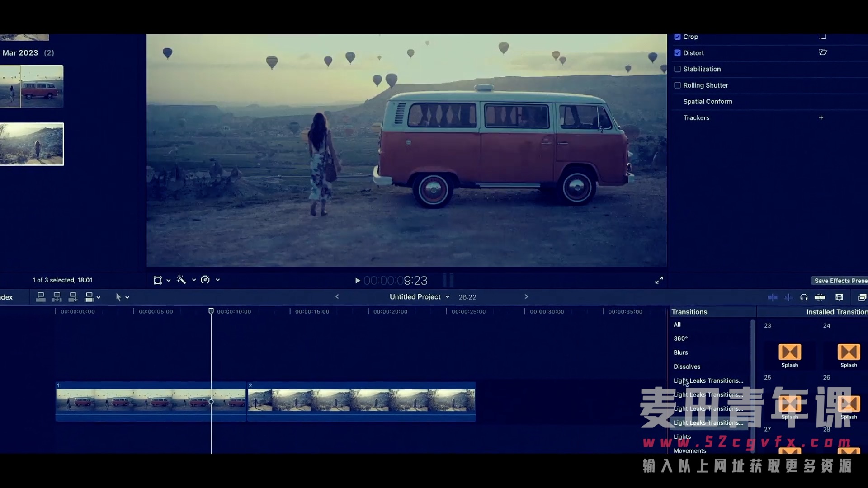
Task: Click Save Effects Preset button
Action: [840, 281]
